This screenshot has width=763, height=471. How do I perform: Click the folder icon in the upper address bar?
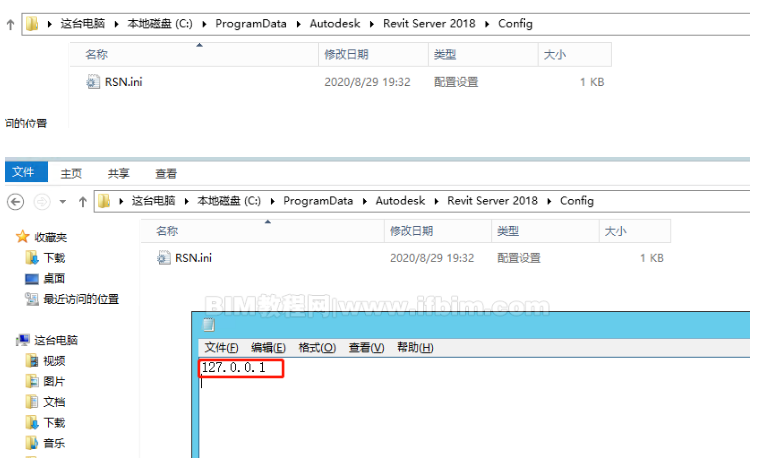pos(32,23)
